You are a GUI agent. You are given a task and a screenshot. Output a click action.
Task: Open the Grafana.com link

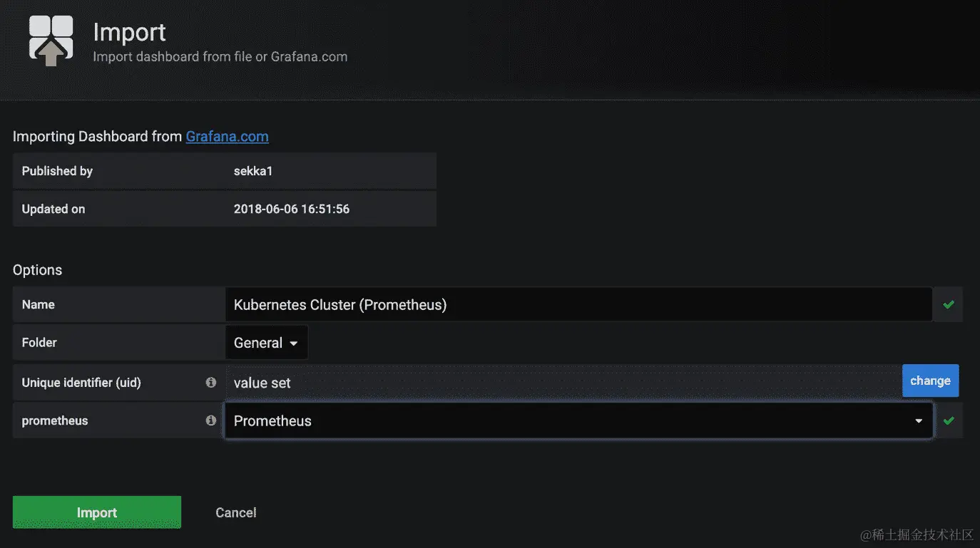[227, 136]
